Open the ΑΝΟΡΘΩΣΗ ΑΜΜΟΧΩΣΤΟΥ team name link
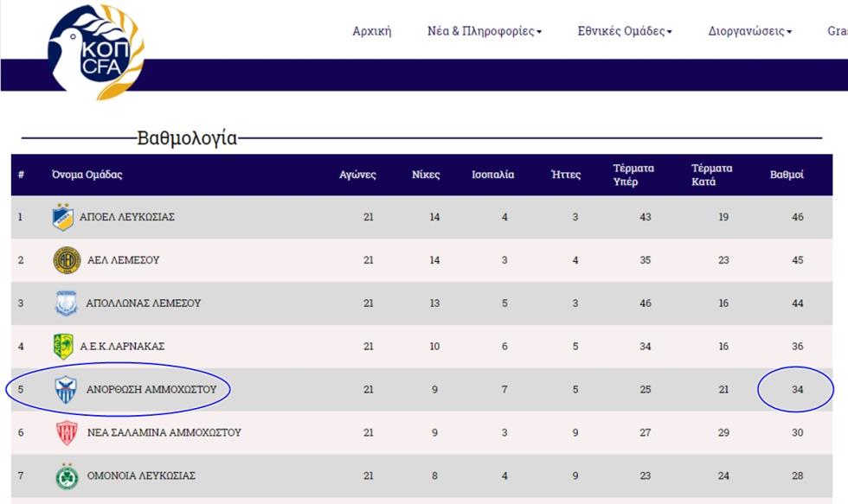The width and height of the screenshot is (848, 504). 151,390
